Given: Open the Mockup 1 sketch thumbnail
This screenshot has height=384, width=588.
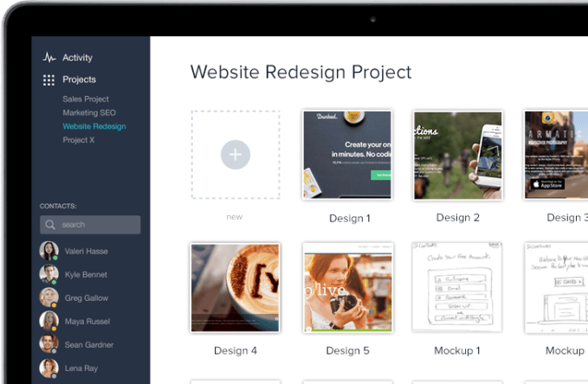Looking at the screenshot, I should pos(457,287).
